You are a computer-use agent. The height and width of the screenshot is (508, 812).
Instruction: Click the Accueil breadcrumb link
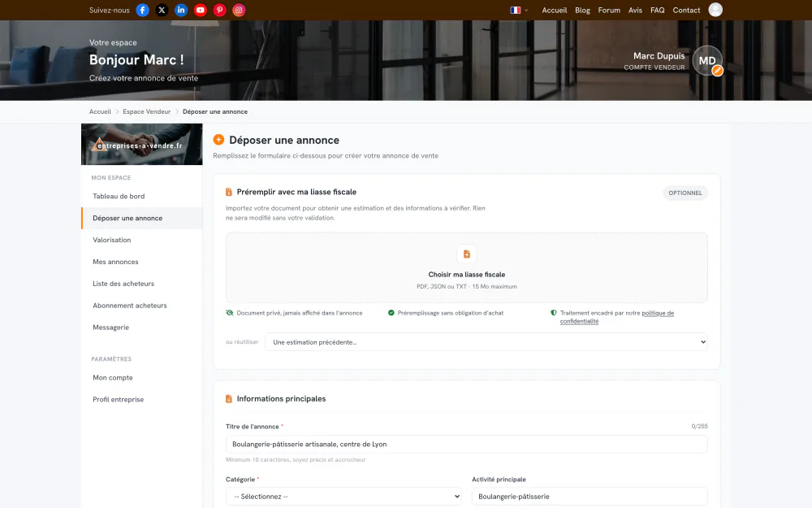100,111
